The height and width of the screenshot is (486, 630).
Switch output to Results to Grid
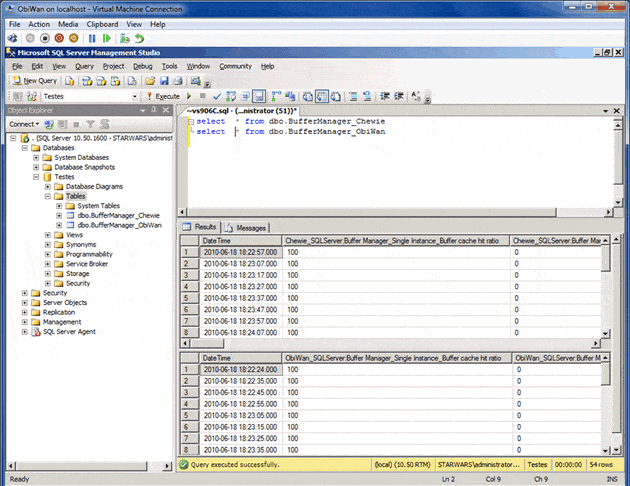[321, 96]
